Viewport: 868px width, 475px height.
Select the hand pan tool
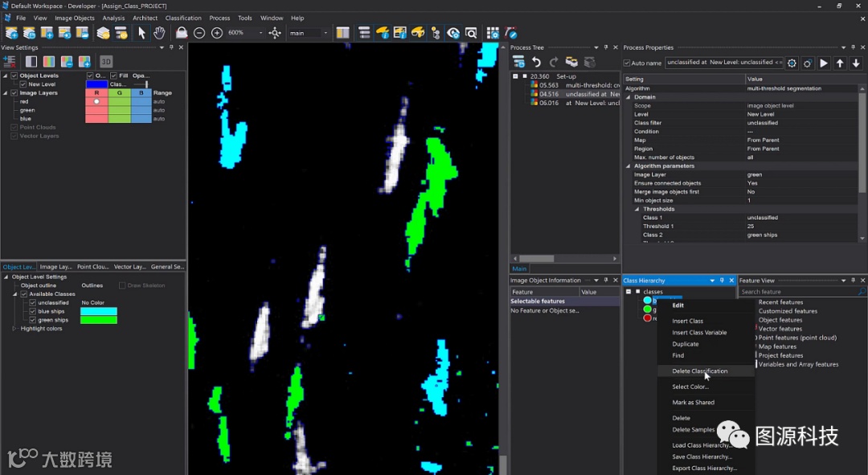[159, 33]
